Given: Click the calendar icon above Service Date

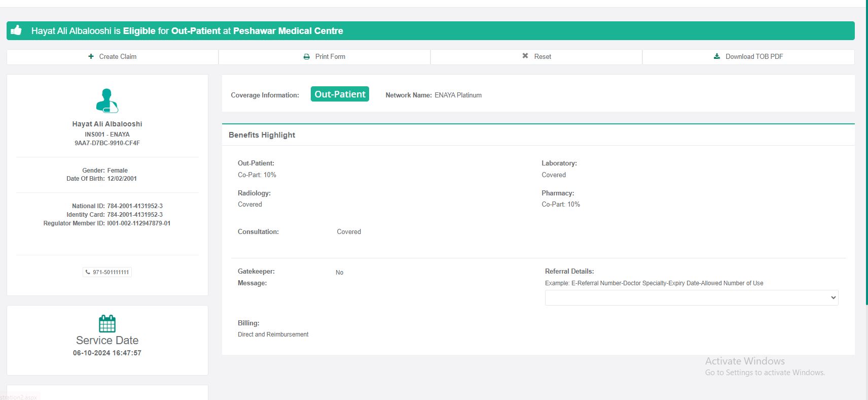Looking at the screenshot, I should (107, 323).
